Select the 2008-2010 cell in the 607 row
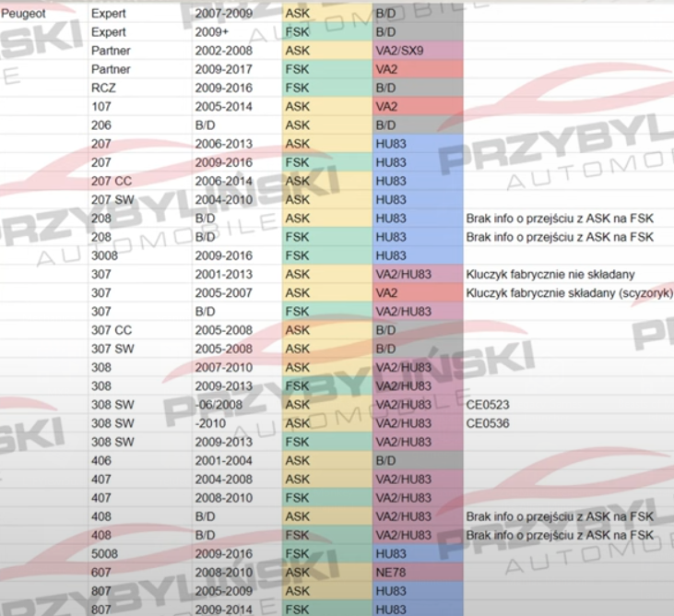Viewport: 674px width, 616px height. click(237, 572)
